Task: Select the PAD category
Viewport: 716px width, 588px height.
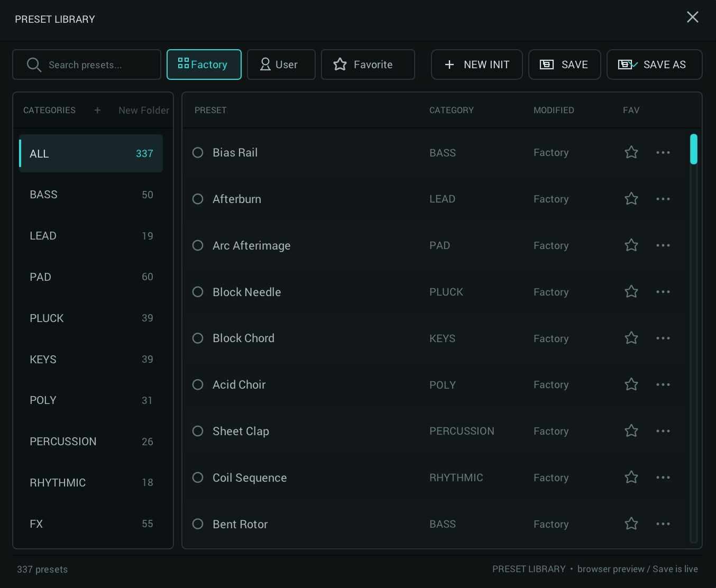Action: (91, 277)
